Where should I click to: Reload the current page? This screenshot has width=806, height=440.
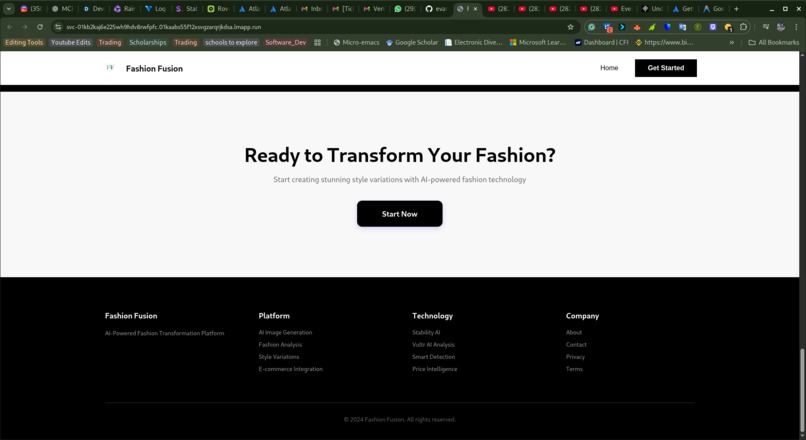point(40,27)
